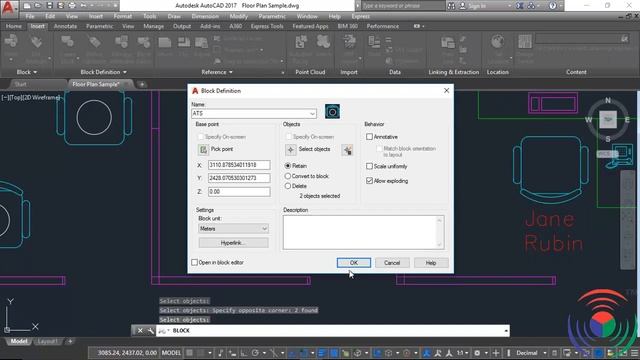Click the Save icon in quick access toolbar
This screenshot has width=640, height=360.
pos(49,6)
